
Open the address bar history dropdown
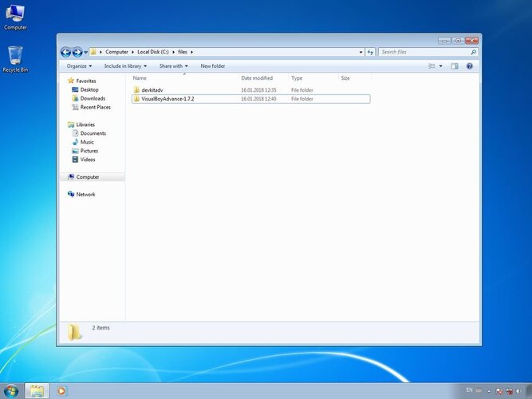pos(361,52)
